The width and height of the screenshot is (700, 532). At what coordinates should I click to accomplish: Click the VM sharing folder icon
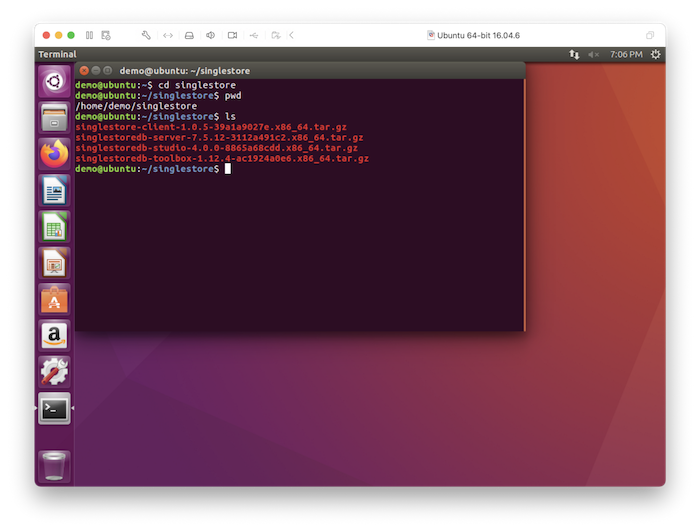(276, 35)
